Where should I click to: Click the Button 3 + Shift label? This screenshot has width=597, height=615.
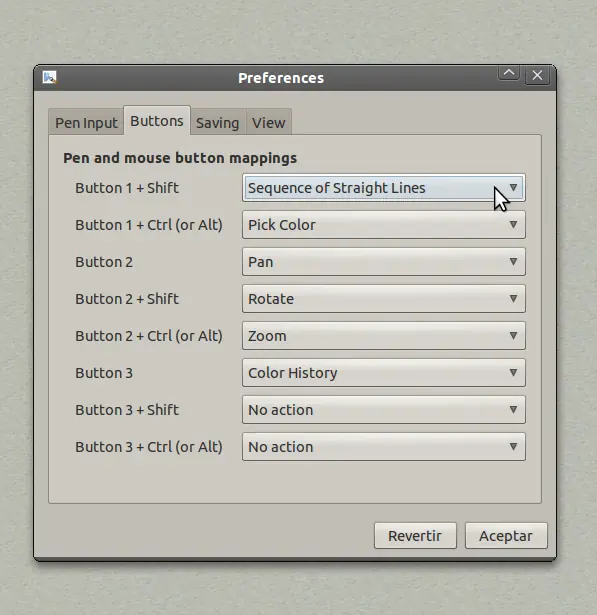click(x=127, y=410)
